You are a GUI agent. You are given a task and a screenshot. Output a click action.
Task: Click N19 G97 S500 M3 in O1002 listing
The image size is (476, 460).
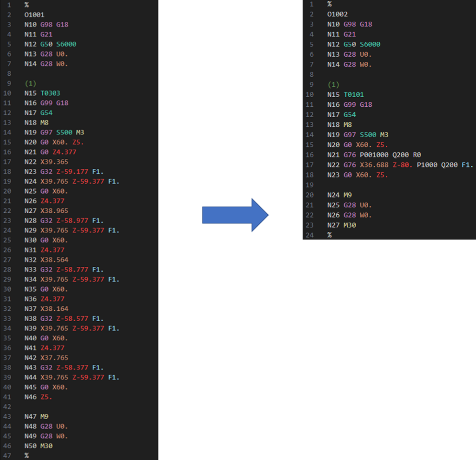click(x=357, y=135)
